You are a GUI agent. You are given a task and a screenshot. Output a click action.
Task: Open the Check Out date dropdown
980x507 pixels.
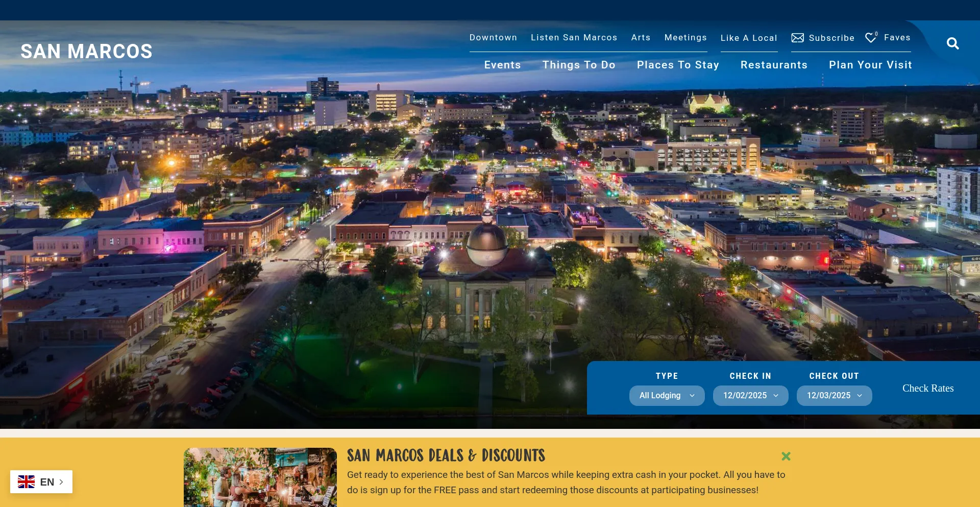(x=834, y=396)
